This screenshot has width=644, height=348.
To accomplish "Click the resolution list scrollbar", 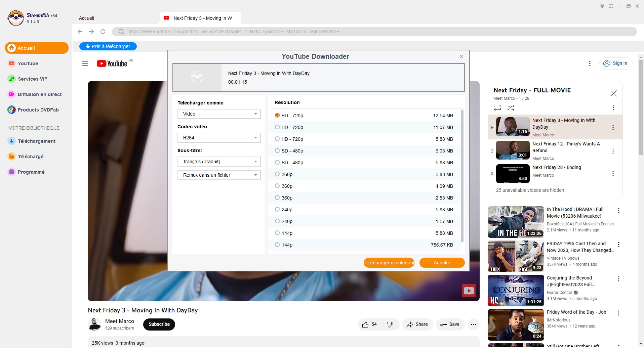I will click(462, 176).
